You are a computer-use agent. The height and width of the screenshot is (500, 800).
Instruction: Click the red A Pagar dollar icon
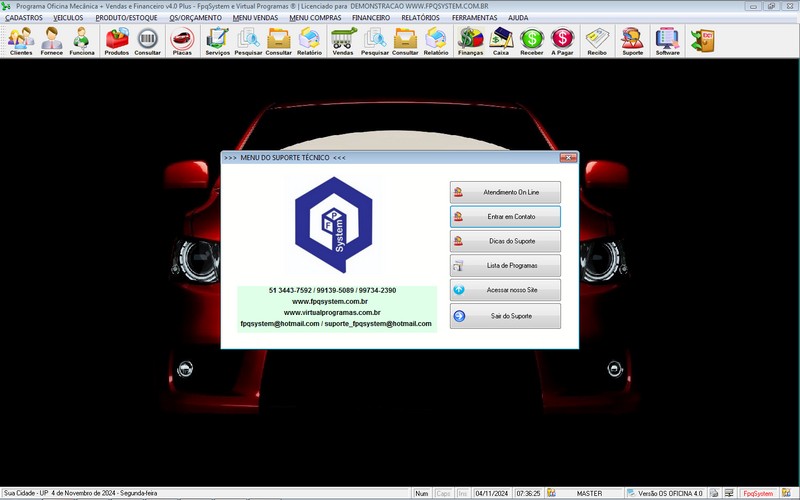(x=562, y=41)
